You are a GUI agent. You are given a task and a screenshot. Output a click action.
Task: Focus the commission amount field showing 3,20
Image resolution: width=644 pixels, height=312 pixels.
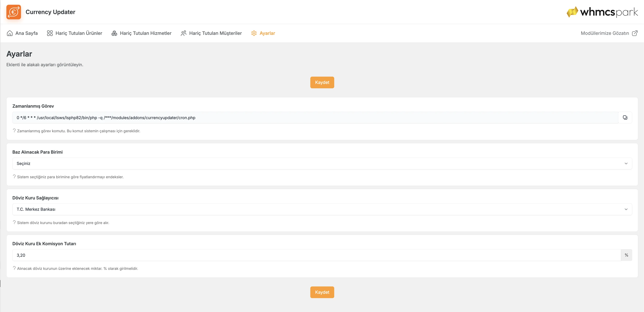click(x=317, y=255)
